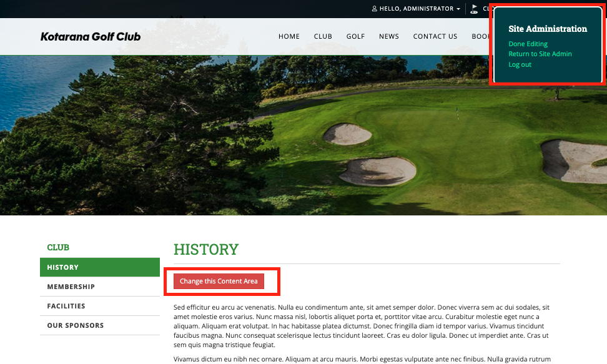Open MEMBERSHIP in the Club sidebar
This screenshot has width=607, height=364.
tap(100, 287)
